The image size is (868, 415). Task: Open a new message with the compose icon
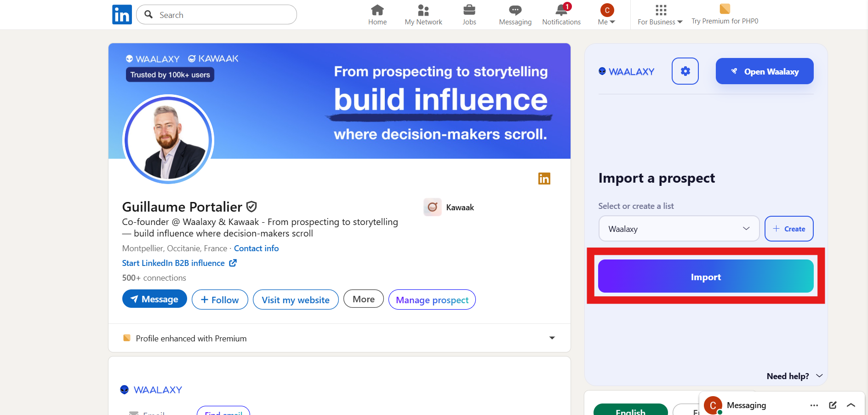coord(833,405)
